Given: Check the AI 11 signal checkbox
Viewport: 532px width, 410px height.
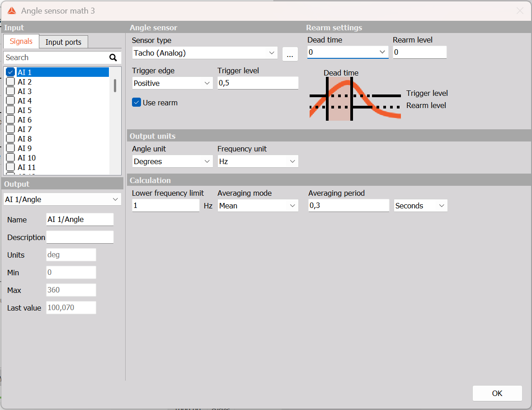Looking at the screenshot, I should [10, 167].
